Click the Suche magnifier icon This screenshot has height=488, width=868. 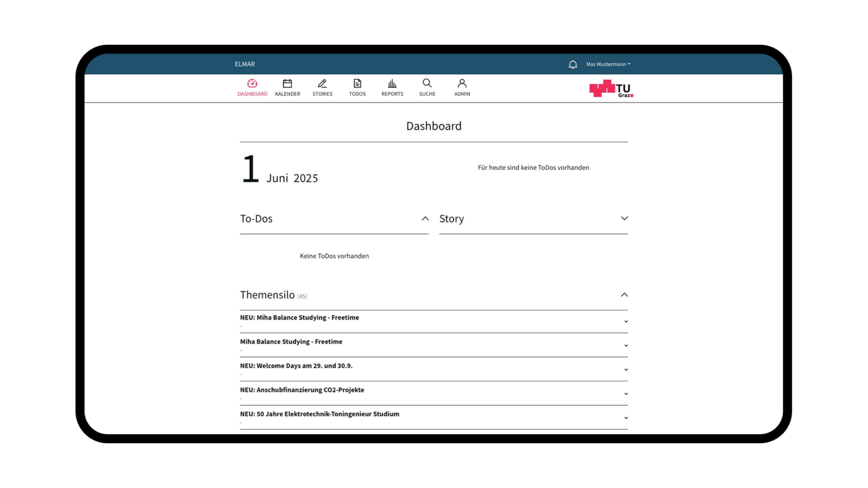pos(427,84)
